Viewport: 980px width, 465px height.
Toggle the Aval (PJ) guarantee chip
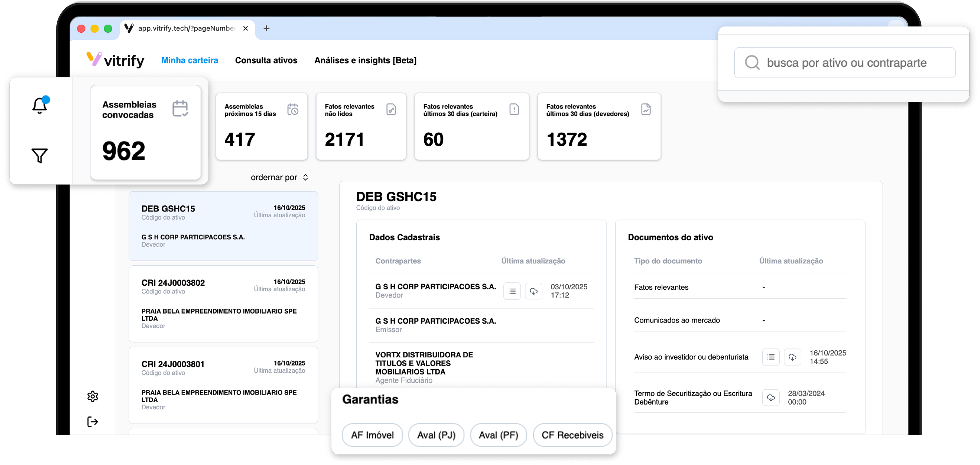436,435
